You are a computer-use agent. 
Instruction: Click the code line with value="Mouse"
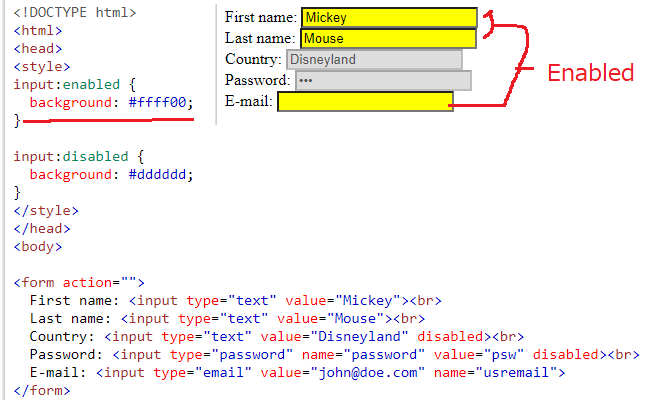[x=227, y=319]
